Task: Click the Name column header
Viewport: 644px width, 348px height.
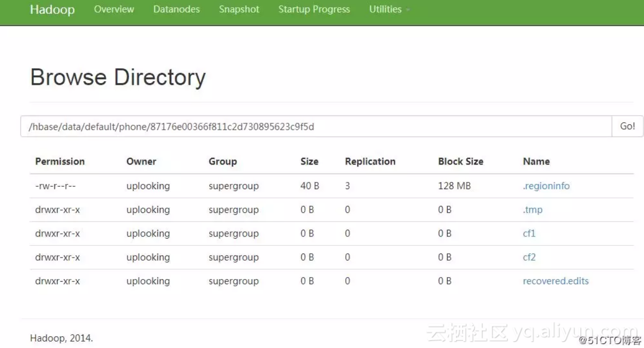Action: (536, 161)
